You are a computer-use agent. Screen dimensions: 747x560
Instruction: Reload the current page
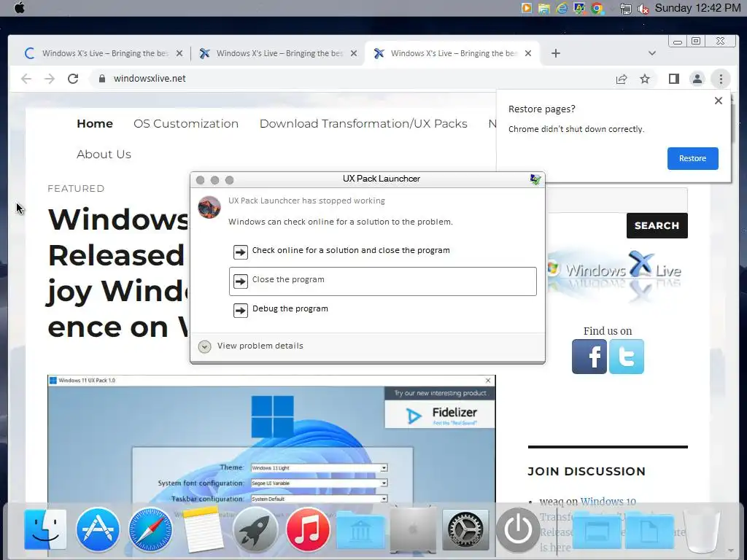tap(73, 79)
